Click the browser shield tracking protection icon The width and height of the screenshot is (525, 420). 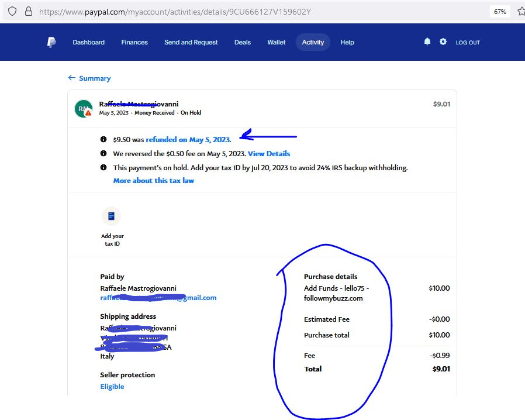coord(12,11)
